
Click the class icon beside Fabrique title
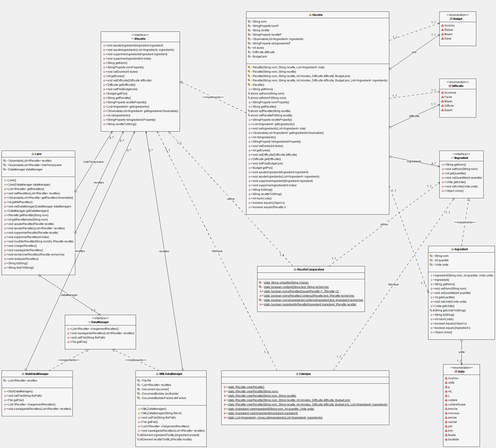pyautogui.click(x=297, y=374)
